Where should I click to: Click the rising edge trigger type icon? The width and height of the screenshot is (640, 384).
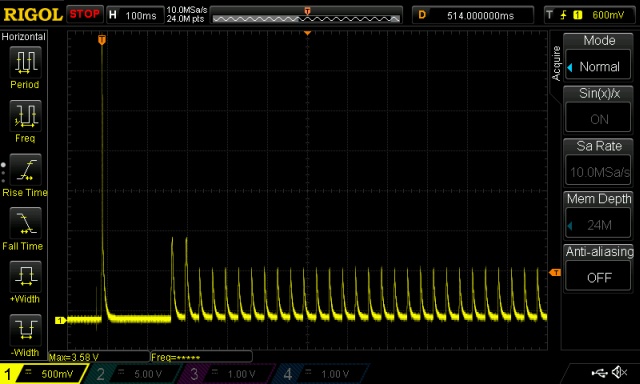click(x=564, y=16)
